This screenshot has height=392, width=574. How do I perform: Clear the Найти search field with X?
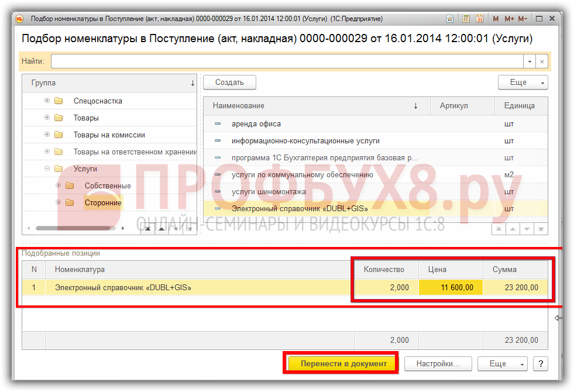(x=542, y=61)
